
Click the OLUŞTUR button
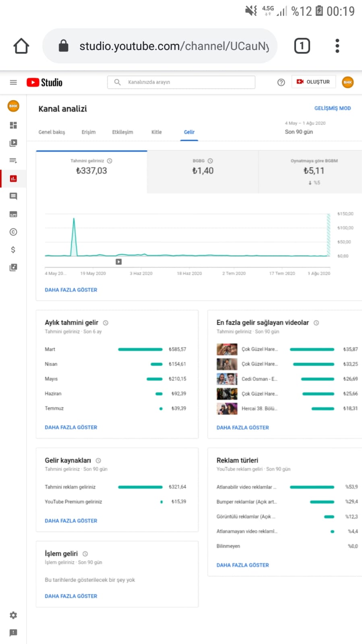coord(313,82)
